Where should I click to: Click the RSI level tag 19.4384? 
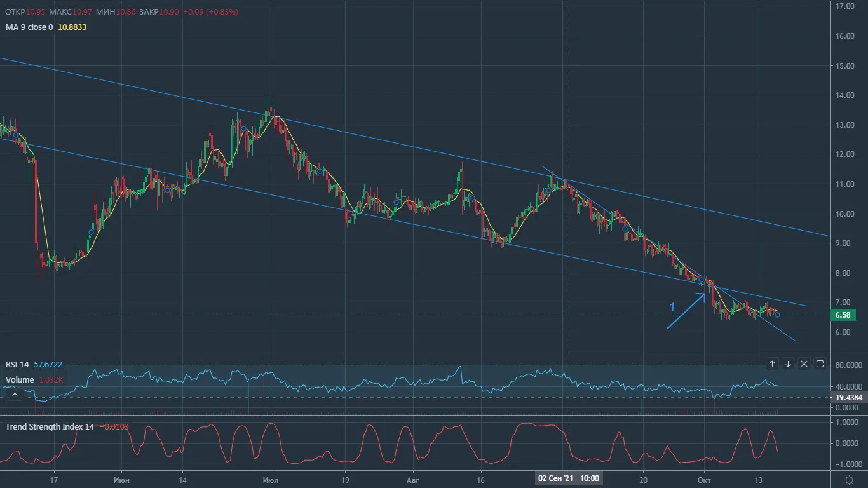click(848, 397)
